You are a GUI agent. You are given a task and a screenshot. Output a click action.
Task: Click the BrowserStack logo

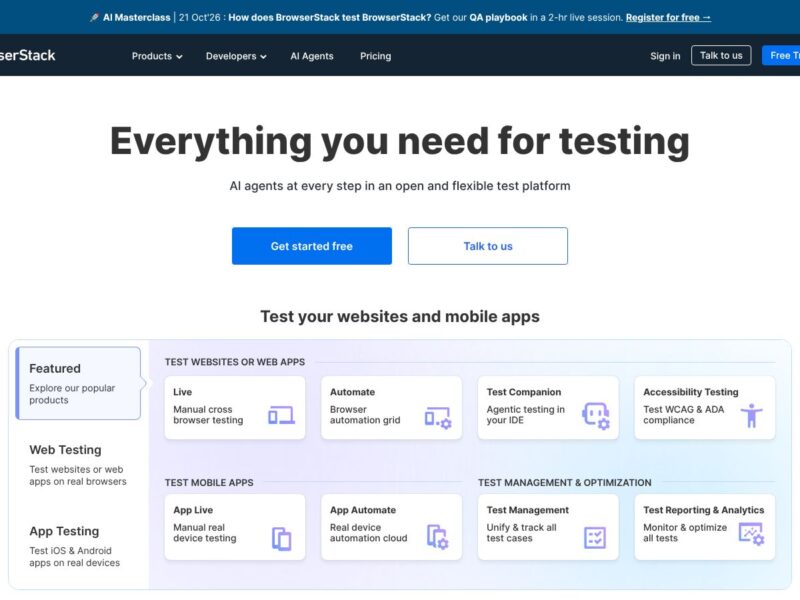pos(28,55)
